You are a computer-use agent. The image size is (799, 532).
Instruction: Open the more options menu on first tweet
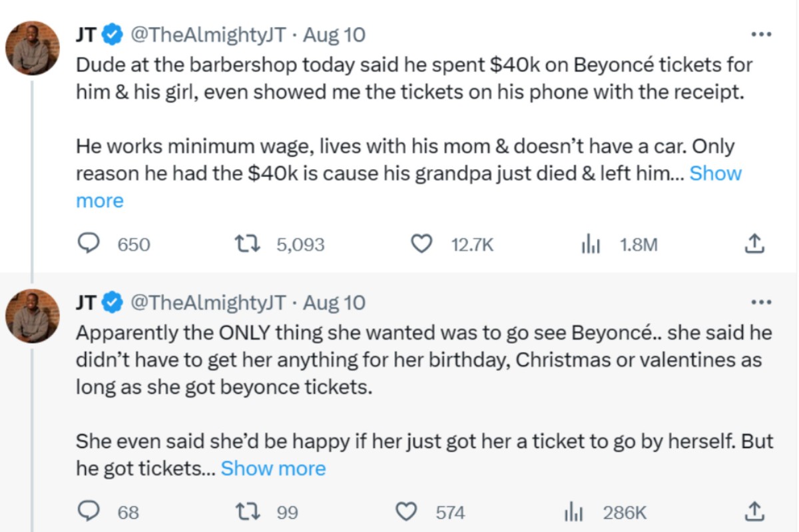pos(760,34)
